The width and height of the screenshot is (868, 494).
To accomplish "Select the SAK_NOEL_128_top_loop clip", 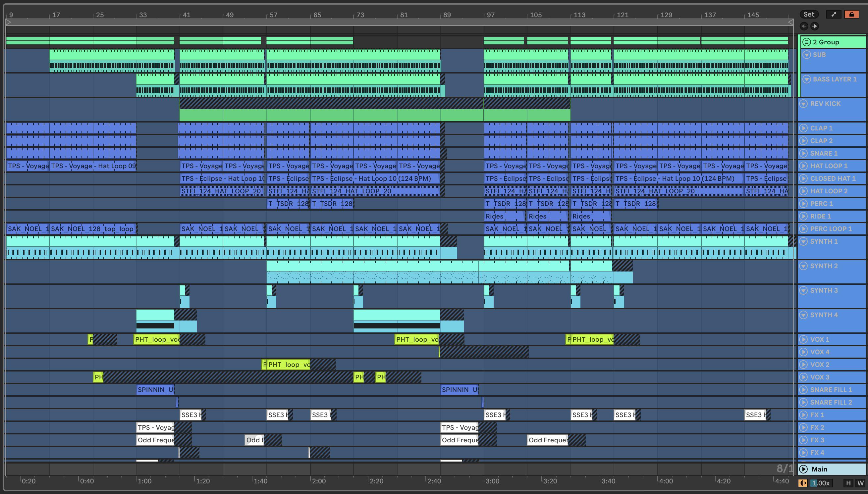I will coord(93,229).
